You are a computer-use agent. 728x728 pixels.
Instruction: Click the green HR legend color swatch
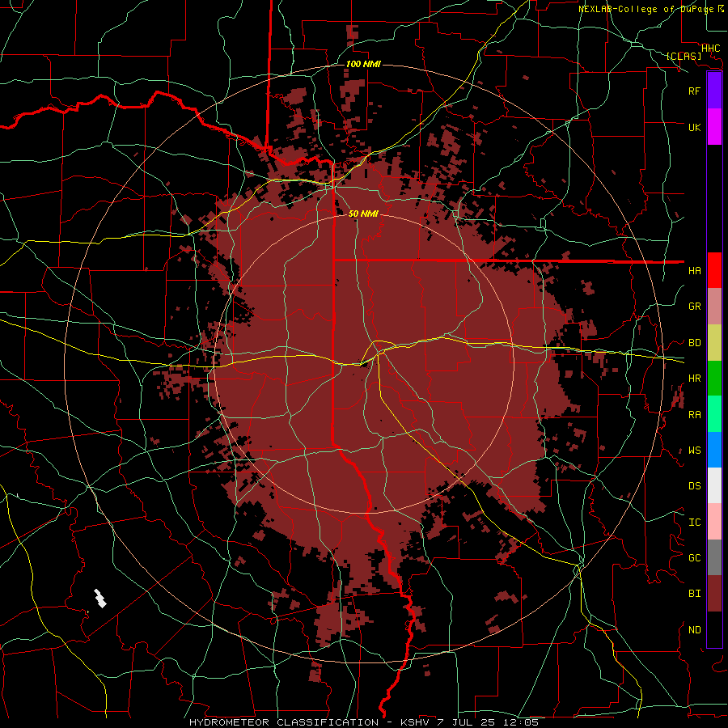coord(714,379)
